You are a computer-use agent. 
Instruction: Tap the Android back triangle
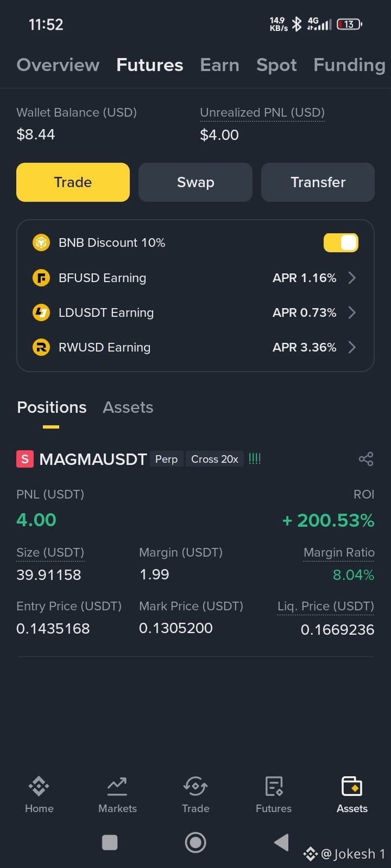[x=281, y=843]
